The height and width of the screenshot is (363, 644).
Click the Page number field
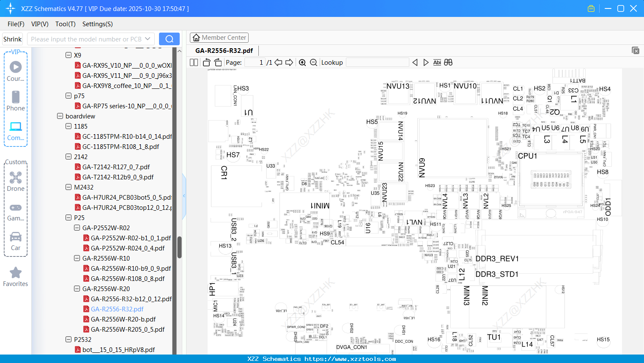pyautogui.click(x=255, y=63)
